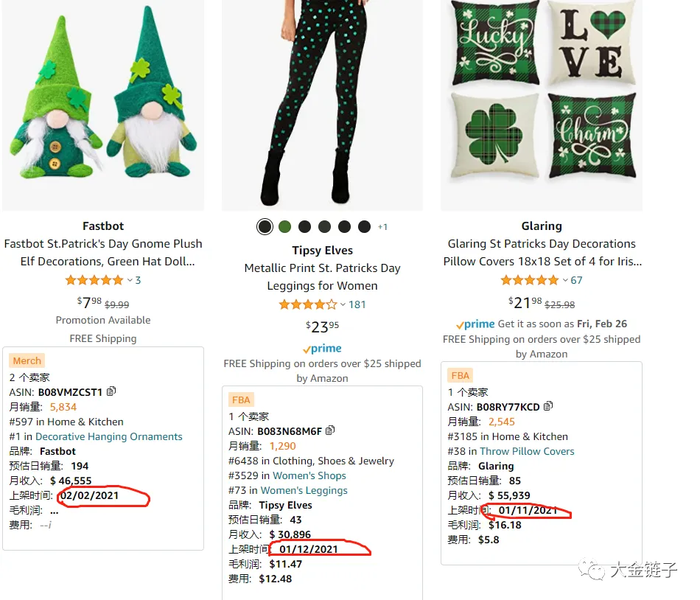Open Women's Leggings category link

(x=304, y=491)
